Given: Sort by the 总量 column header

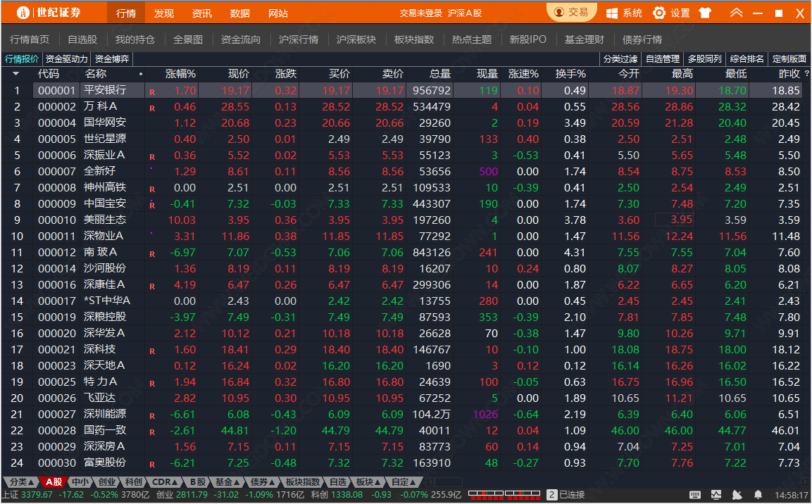Looking at the screenshot, I should coord(440,74).
